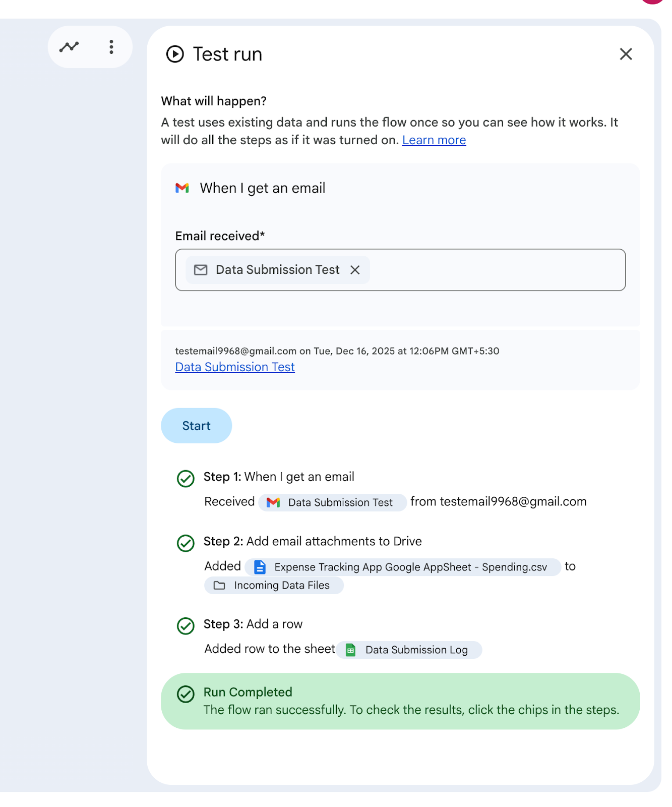Image resolution: width=672 pixels, height=807 pixels.
Task: Open the Data Submission Log sheet chip
Action: (x=409, y=650)
